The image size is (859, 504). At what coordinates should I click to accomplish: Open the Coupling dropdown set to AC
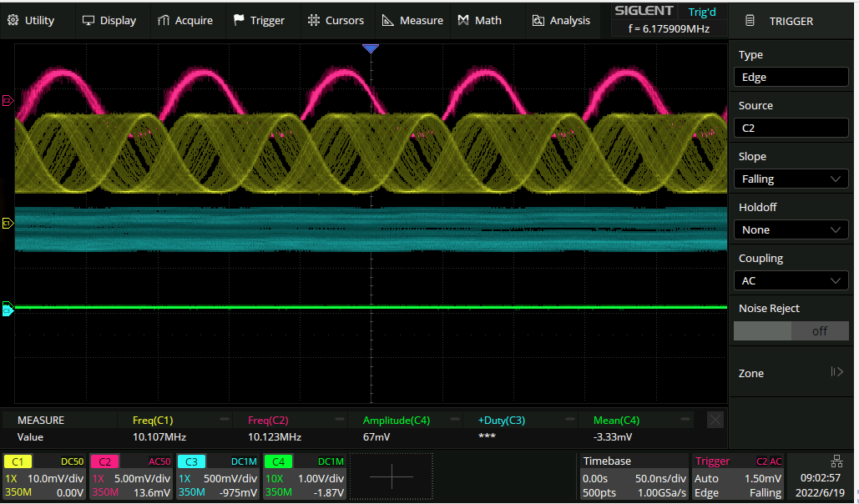click(x=791, y=280)
